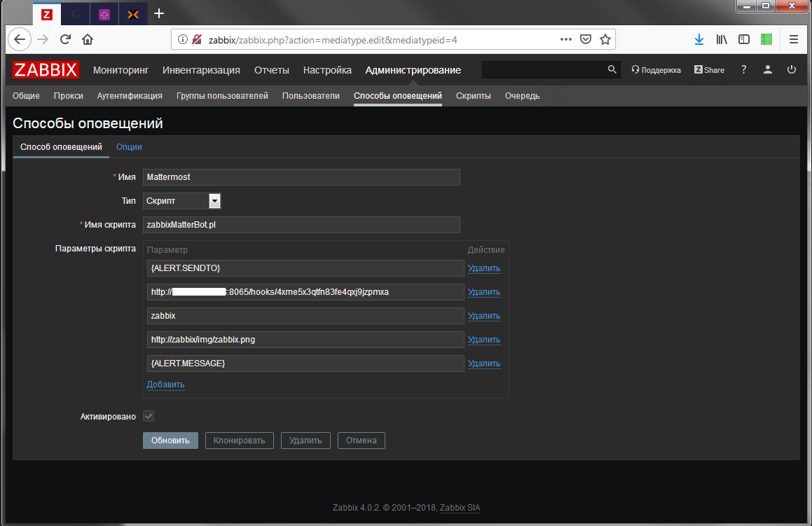Open the Пользователи submenu item
Viewport: 812px width, 526px height.
tap(310, 96)
